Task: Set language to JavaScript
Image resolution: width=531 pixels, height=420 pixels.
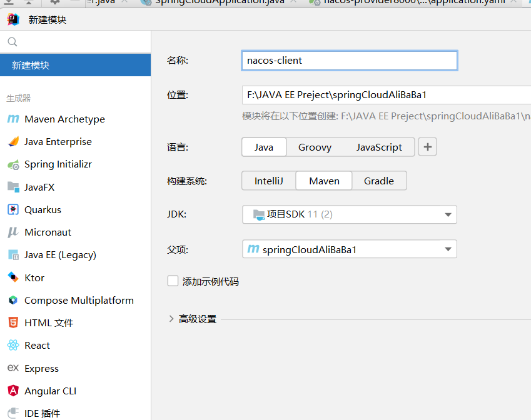Action: (x=379, y=147)
